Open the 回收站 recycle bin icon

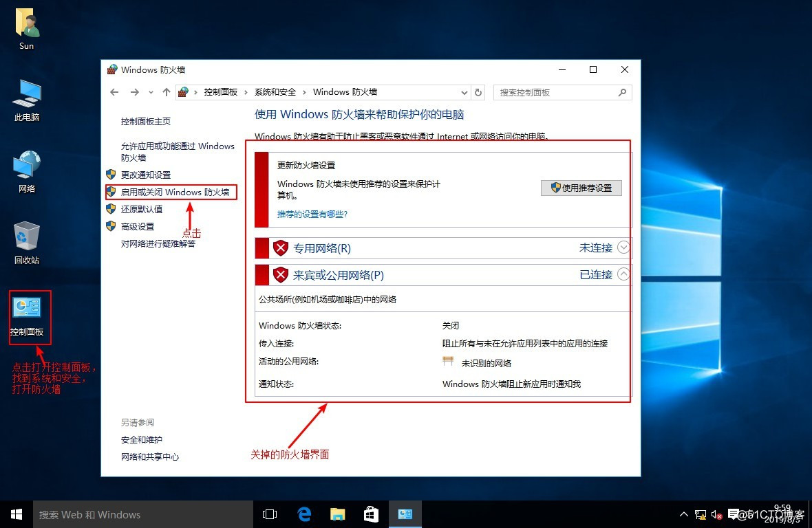pos(27,243)
